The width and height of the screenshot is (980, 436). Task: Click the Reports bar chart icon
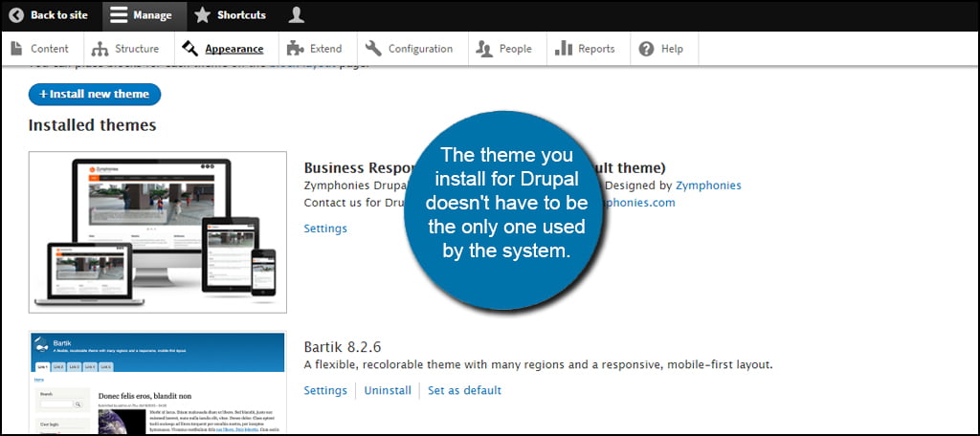[563, 49]
